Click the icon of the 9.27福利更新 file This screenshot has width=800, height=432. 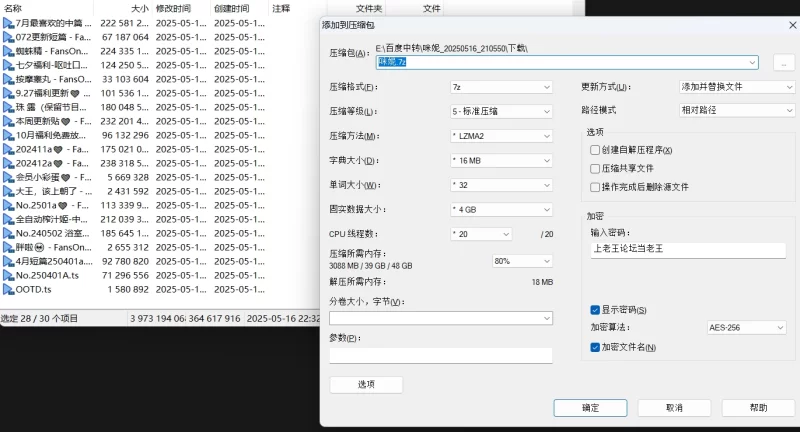tap(8, 93)
